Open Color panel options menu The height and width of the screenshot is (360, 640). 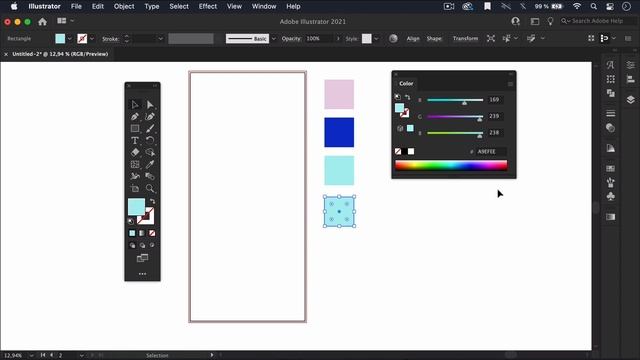point(510,84)
